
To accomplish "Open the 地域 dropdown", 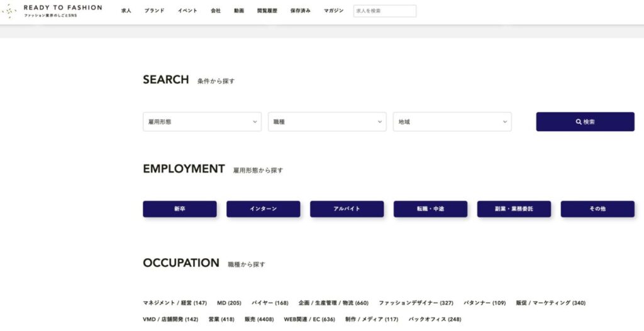I will [452, 122].
